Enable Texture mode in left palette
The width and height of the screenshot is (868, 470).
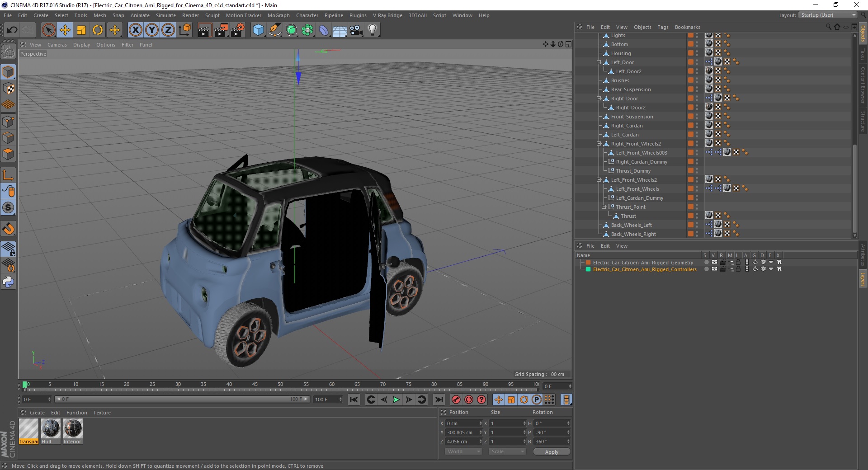click(x=8, y=89)
